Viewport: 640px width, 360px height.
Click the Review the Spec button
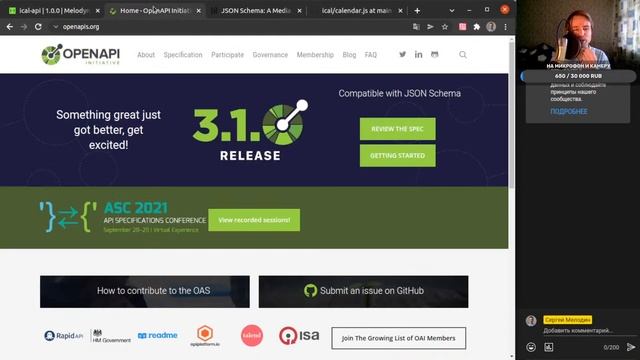click(x=398, y=129)
